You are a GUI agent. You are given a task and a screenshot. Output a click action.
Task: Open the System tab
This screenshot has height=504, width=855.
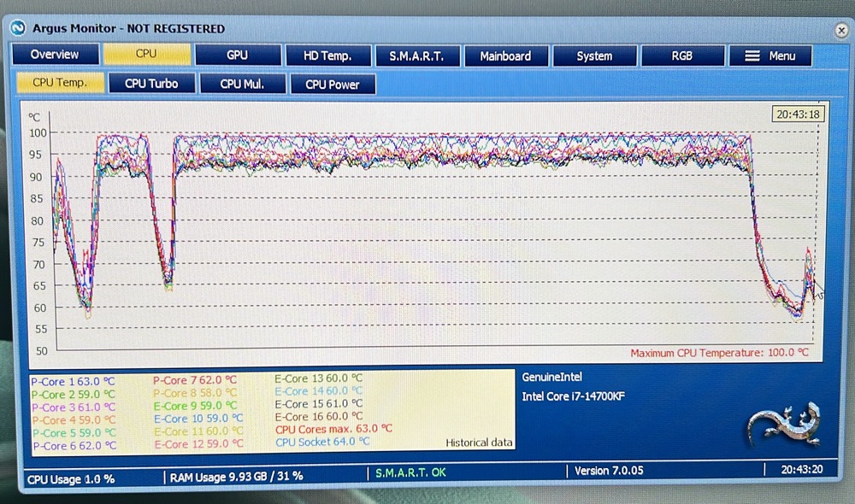coord(594,56)
